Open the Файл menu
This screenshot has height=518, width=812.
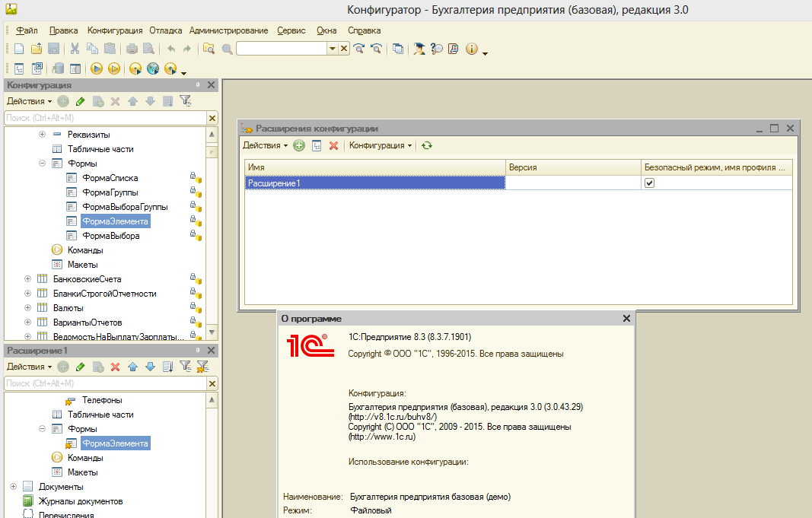click(x=27, y=30)
